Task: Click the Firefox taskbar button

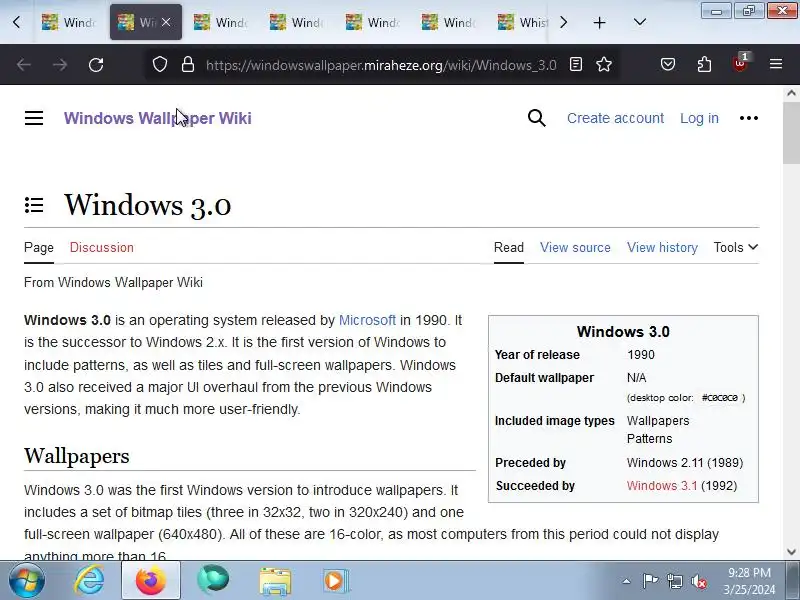Action: [x=151, y=581]
